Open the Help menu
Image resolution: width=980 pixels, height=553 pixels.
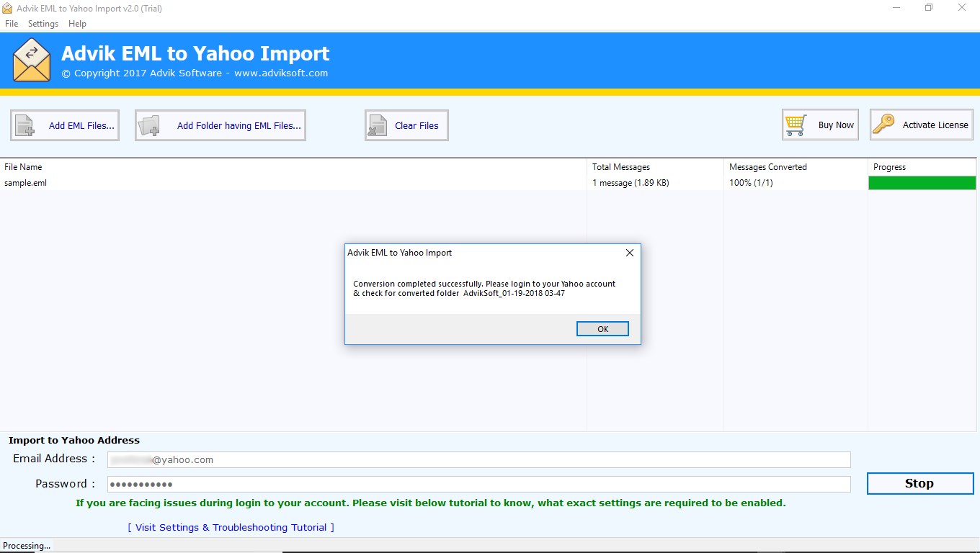77,24
